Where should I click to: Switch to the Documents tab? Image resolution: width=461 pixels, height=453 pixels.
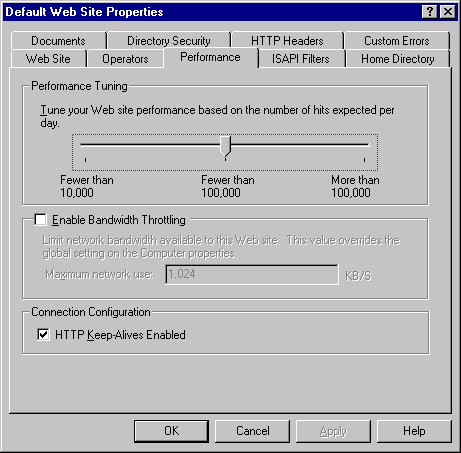(x=58, y=41)
